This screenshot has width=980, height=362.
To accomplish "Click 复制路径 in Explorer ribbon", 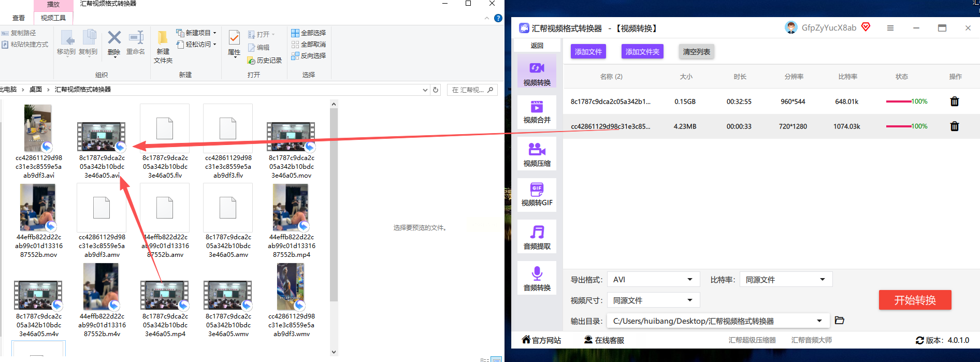I will coord(19,33).
